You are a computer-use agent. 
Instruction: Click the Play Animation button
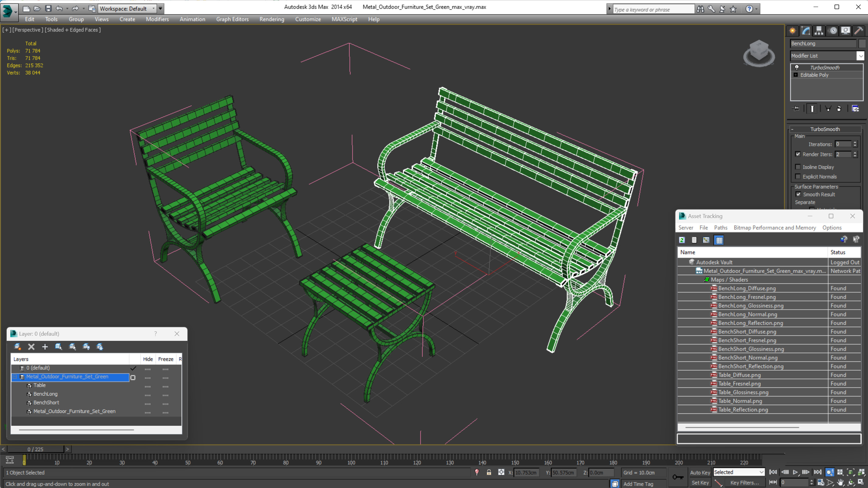795,472
